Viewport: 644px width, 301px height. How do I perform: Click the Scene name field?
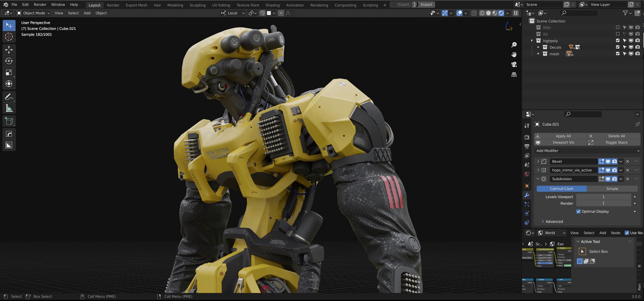544,4
